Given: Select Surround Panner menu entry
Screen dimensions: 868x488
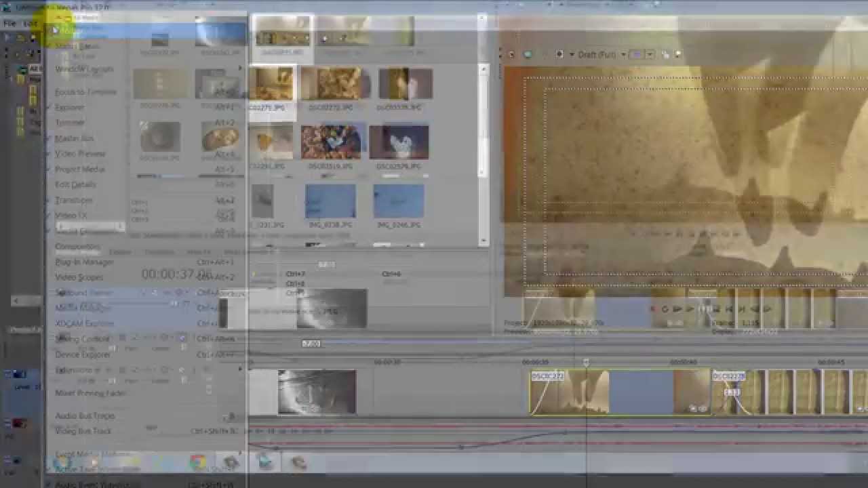Looking at the screenshot, I should click(x=84, y=293).
